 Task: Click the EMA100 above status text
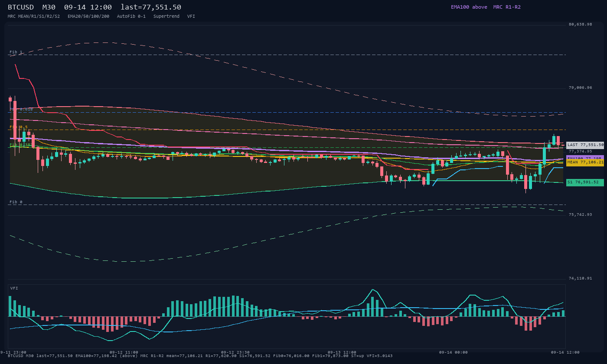click(x=469, y=7)
